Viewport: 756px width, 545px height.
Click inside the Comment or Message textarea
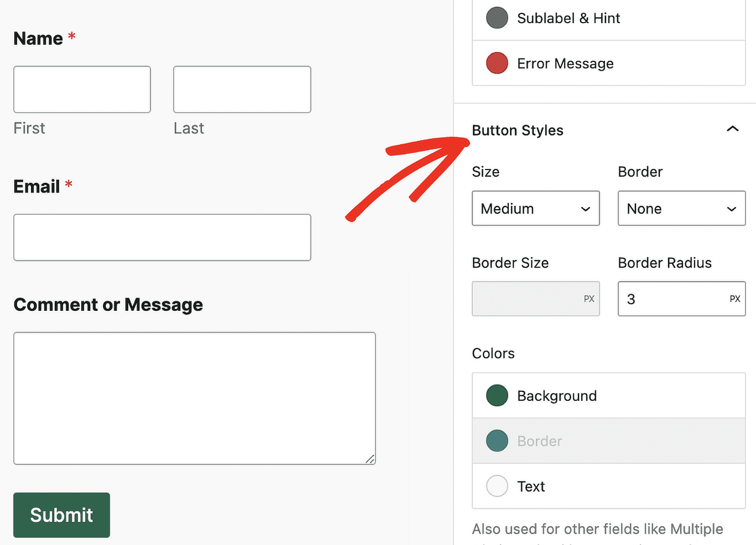195,398
